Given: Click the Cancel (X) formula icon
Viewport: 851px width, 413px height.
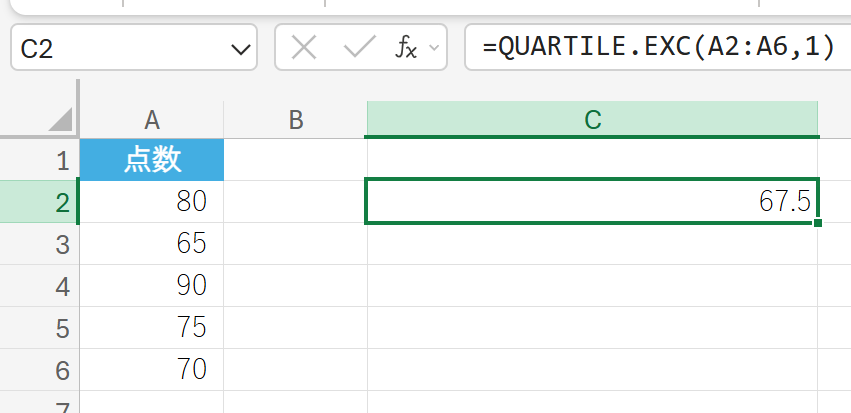Looking at the screenshot, I should [304, 48].
